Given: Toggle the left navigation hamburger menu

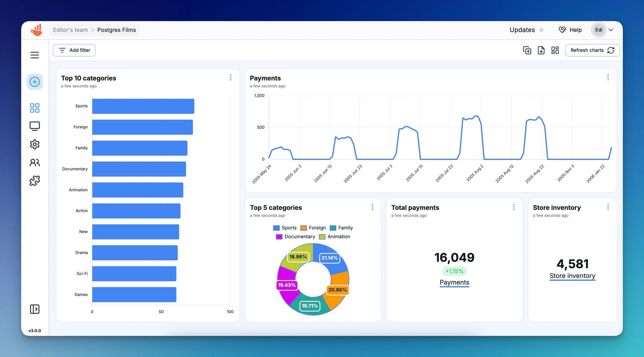Looking at the screenshot, I should tap(35, 55).
